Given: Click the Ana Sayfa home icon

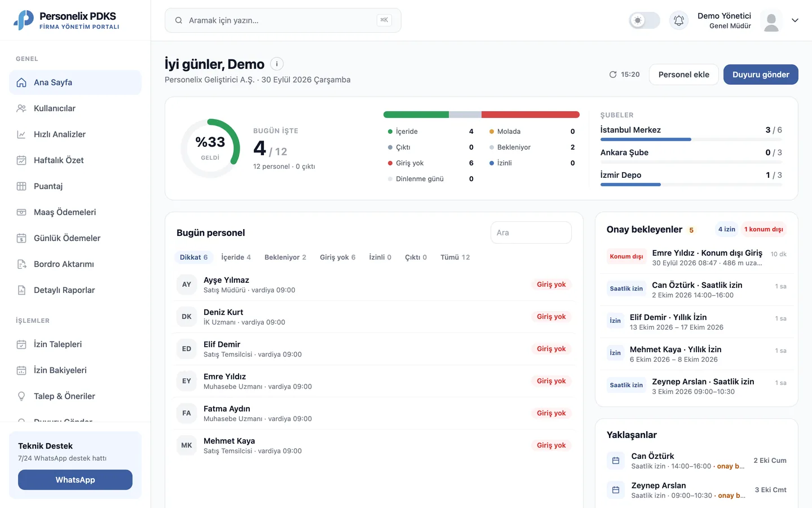Looking at the screenshot, I should pos(21,82).
